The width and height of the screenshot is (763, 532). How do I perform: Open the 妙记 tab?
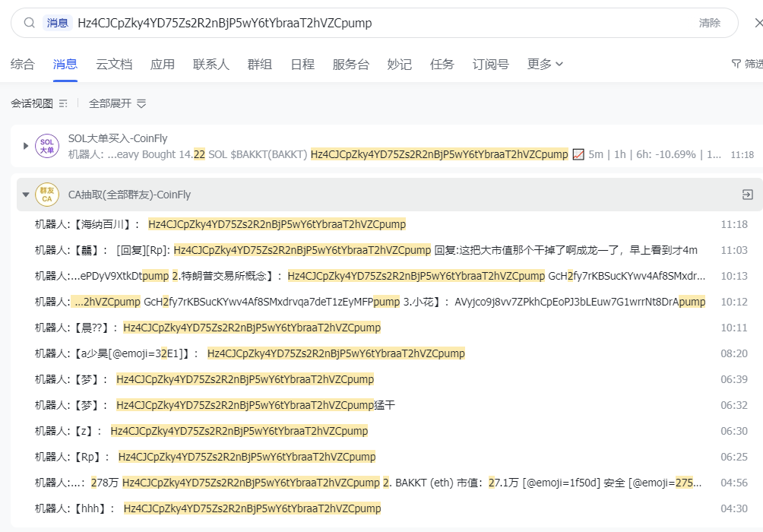tap(400, 65)
